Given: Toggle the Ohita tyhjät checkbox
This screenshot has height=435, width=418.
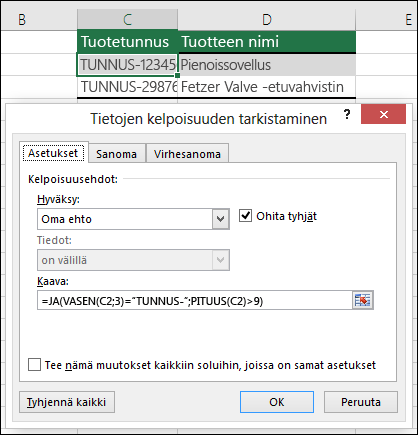Looking at the screenshot, I should [245, 216].
